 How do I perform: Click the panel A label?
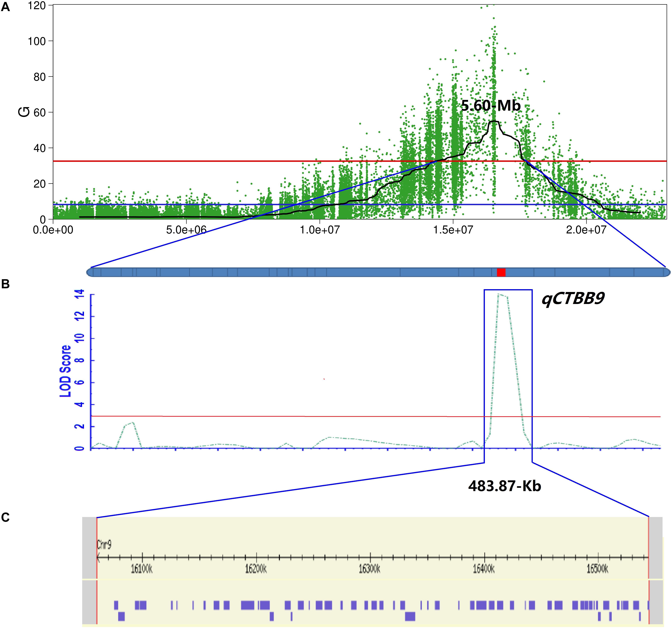pyautogui.click(x=5, y=7)
